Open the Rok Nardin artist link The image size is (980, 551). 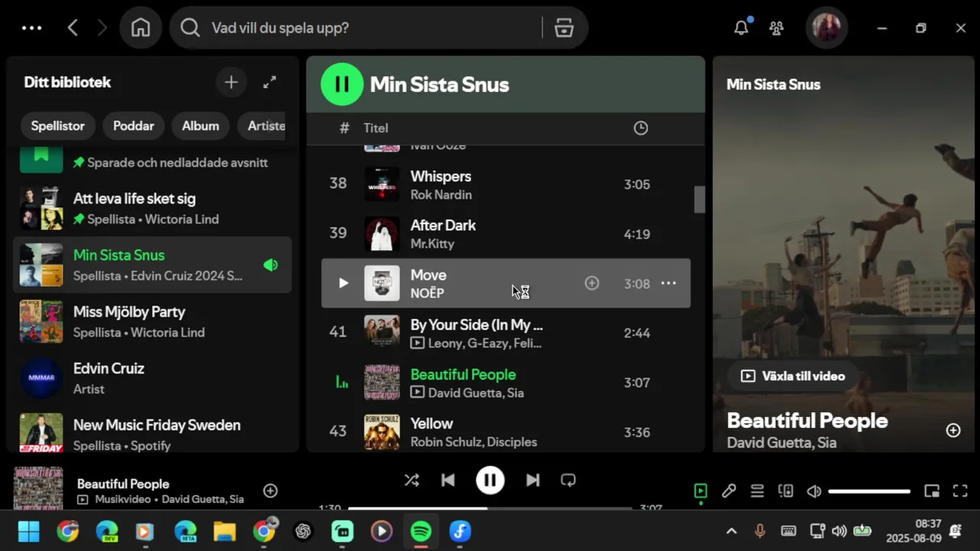pyautogui.click(x=441, y=195)
